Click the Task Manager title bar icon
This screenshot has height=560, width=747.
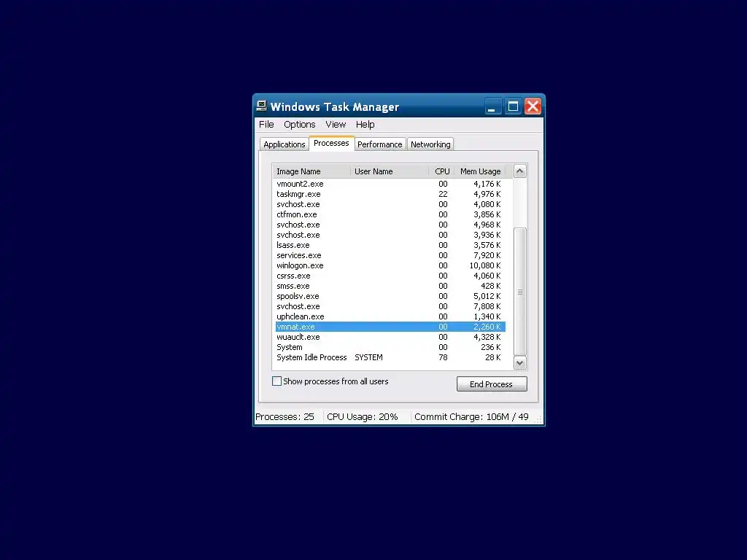262,106
